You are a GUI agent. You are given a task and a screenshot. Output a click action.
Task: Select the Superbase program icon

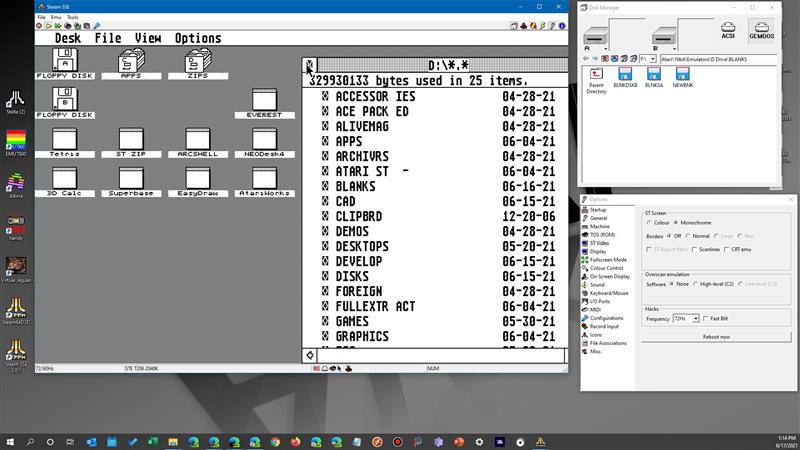click(131, 182)
